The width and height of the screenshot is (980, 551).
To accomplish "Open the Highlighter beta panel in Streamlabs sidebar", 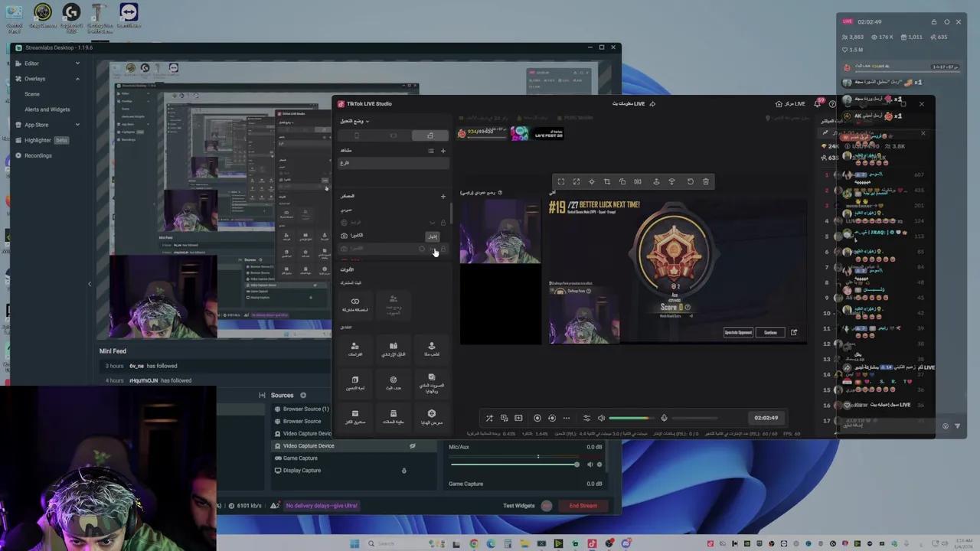I will tap(38, 140).
